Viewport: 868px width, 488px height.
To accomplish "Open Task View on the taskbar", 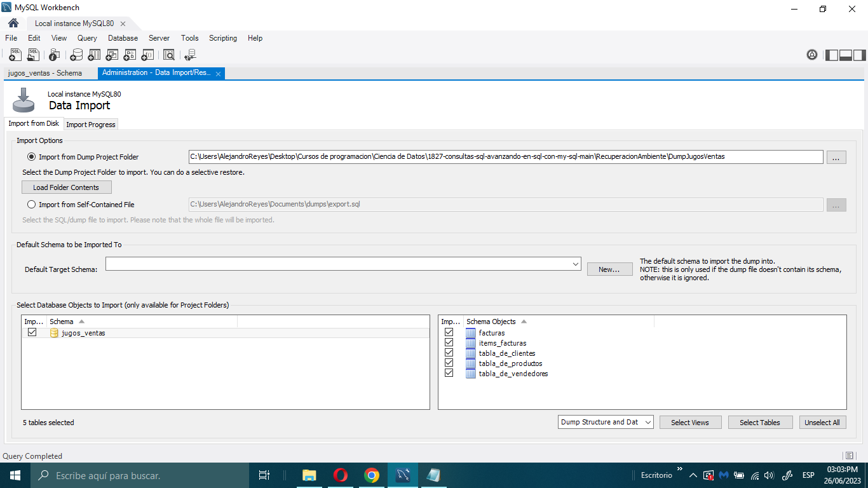I will pyautogui.click(x=264, y=475).
